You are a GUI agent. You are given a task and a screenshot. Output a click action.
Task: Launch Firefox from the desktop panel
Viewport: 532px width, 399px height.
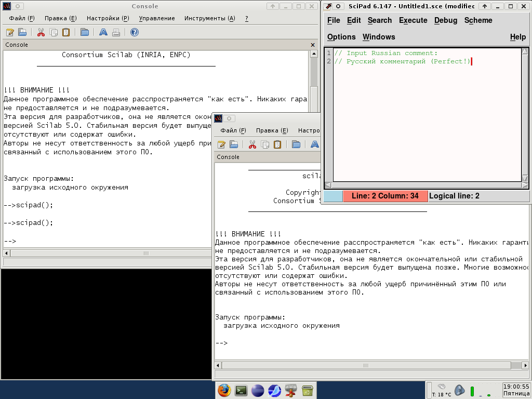[224, 390]
